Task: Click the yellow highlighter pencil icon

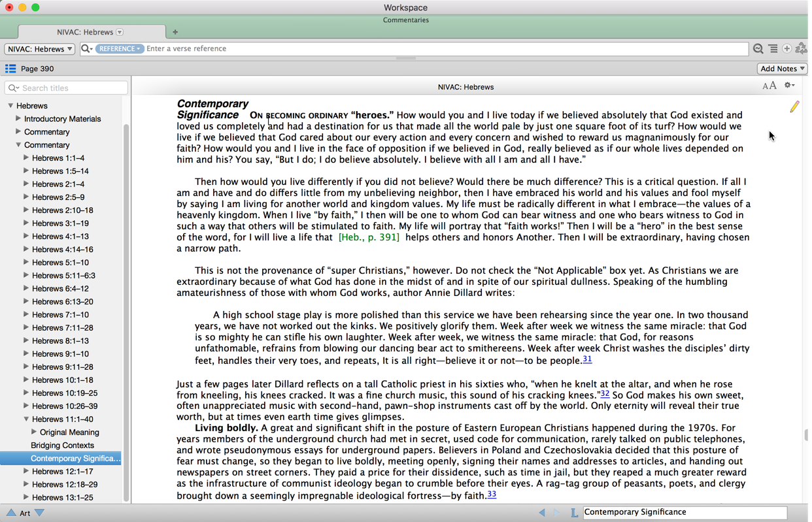Action: [794, 106]
